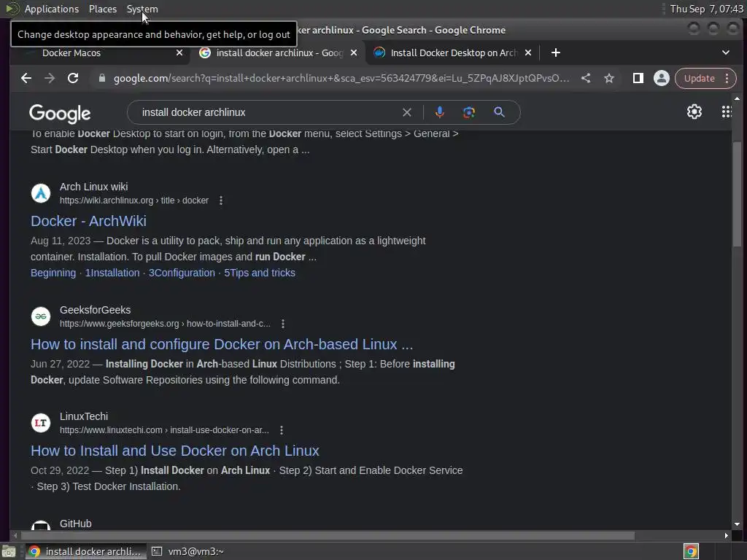The image size is (747, 560).
Task: Go back to the previous page
Action: tap(26, 78)
